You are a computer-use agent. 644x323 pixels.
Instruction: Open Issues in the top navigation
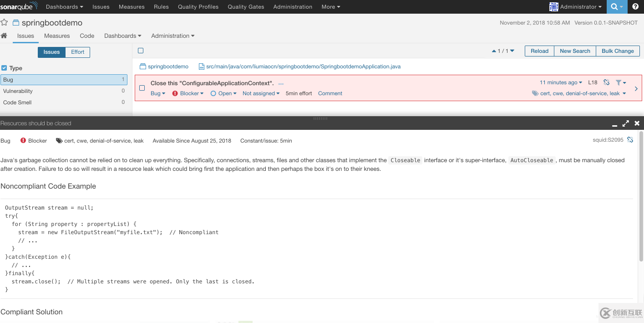(101, 7)
